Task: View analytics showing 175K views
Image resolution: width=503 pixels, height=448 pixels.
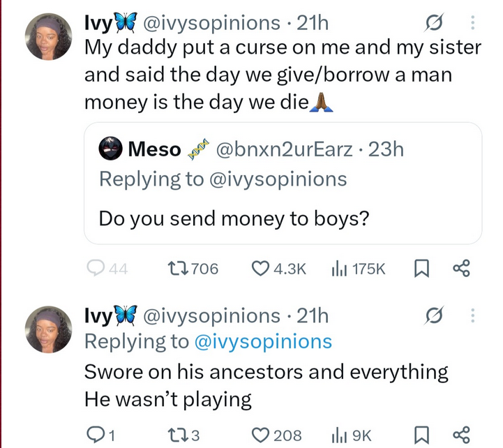Action: [x=338, y=269]
